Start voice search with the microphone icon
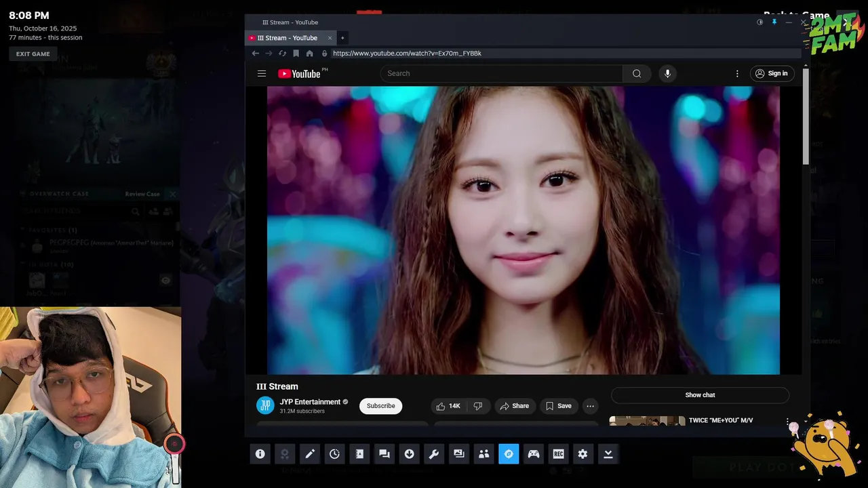Screen dimensions: 868x488 pyautogui.click(x=667, y=74)
